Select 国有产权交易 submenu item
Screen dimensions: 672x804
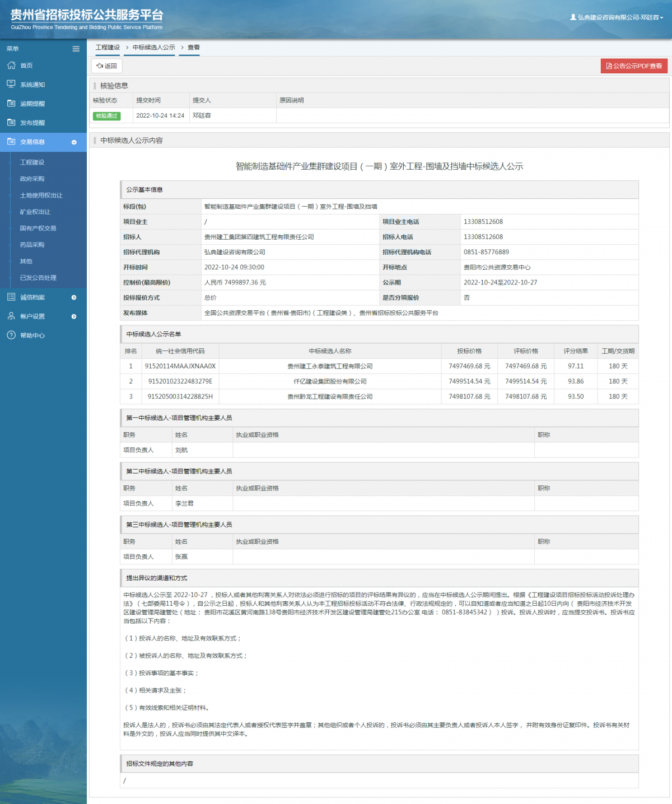click(x=38, y=228)
